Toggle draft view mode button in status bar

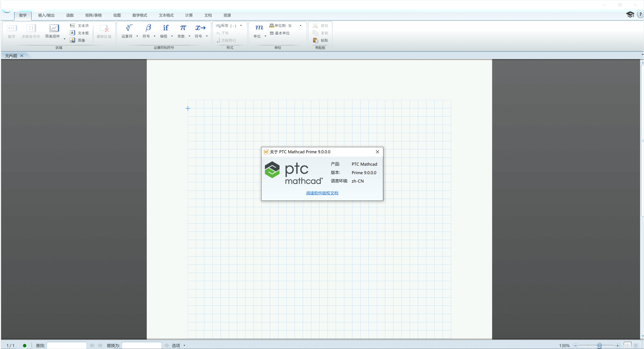[x=636, y=346]
